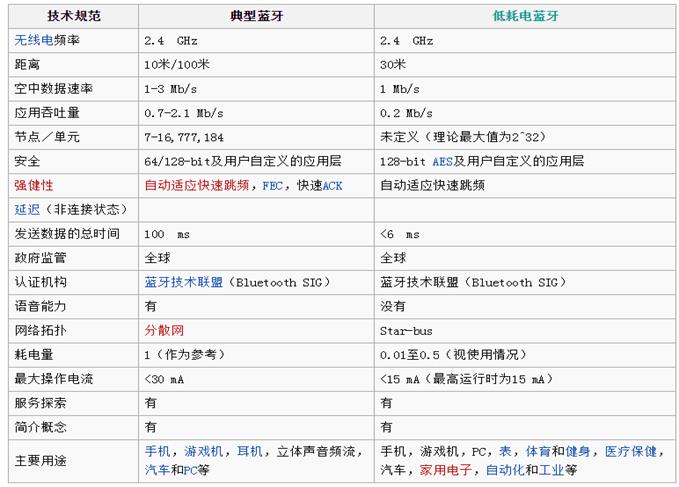Open the red 强健性 link
This screenshot has height=487, width=679.
pos(34,185)
